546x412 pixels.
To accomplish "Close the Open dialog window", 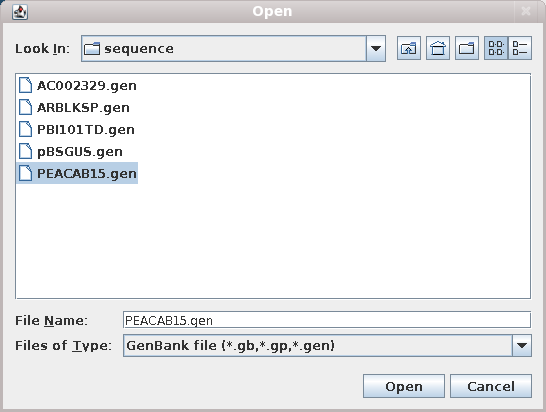I will point(525,11).
